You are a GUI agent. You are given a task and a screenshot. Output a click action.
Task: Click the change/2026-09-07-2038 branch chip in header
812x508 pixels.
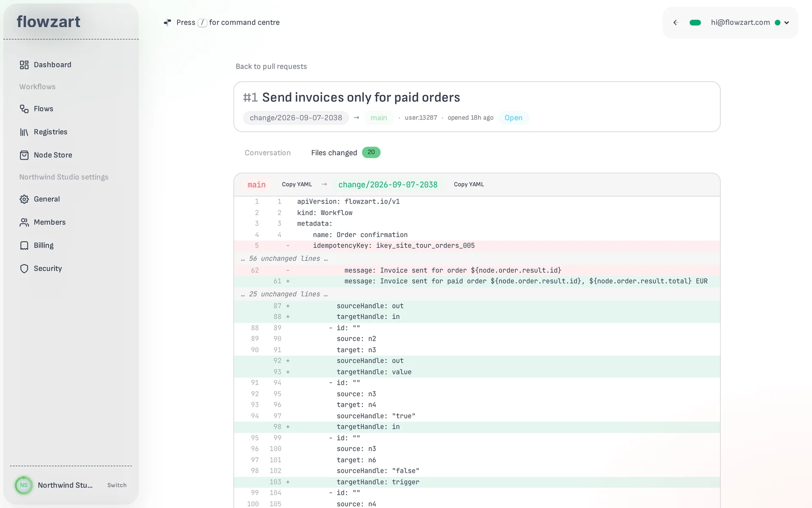(x=296, y=118)
